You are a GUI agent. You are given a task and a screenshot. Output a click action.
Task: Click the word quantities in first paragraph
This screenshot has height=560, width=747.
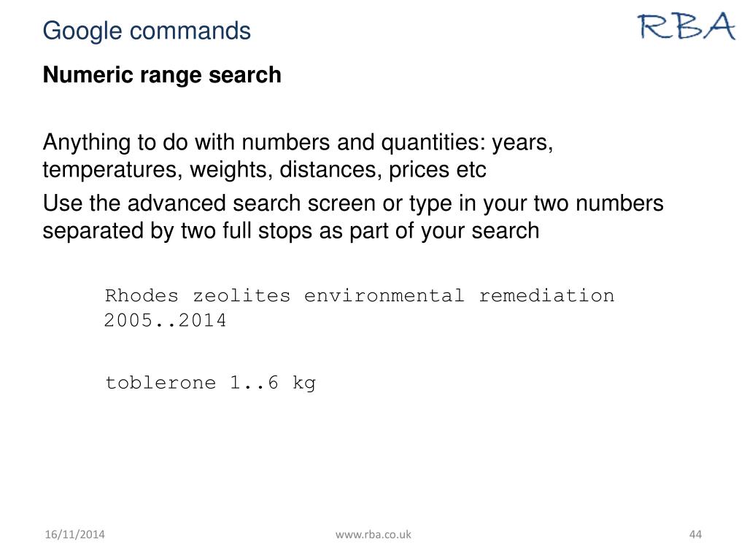pos(433,142)
